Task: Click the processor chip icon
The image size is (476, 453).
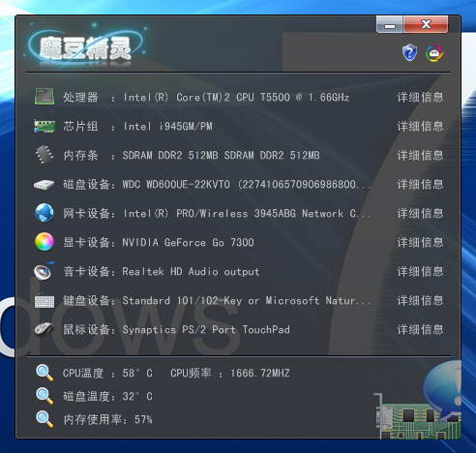Action: pyautogui.click(x=45, y=97)
